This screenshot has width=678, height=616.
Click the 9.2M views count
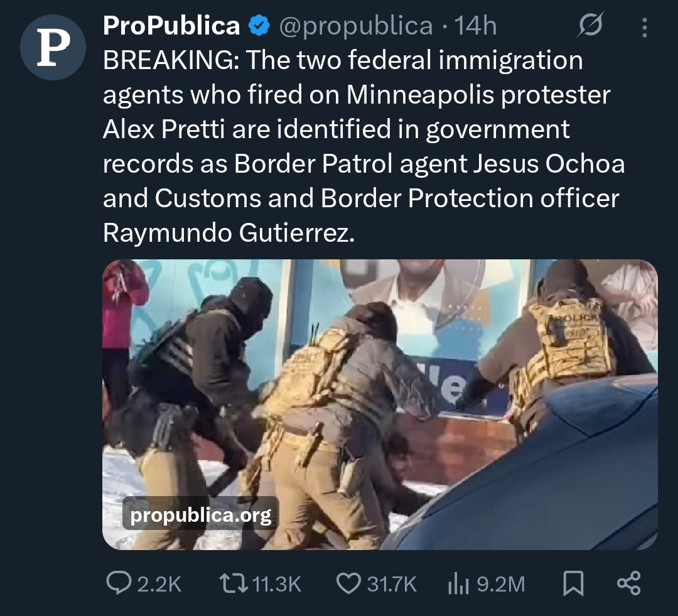(501, 584)
